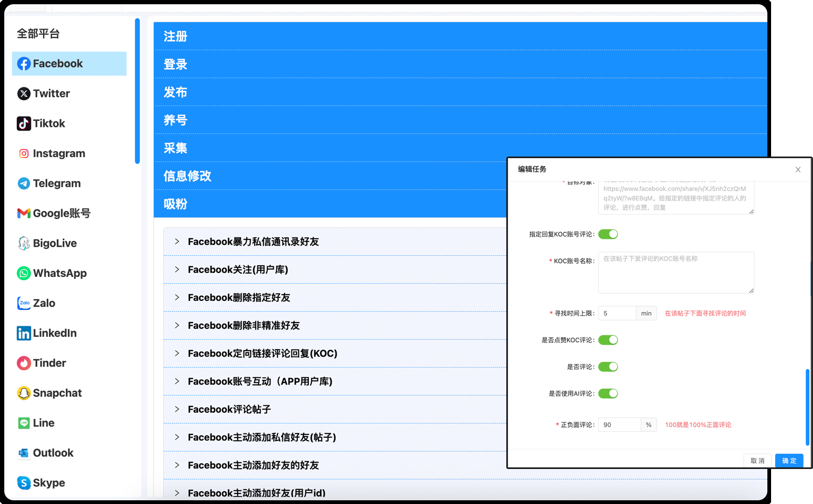Image resolution: width=813 pixels, height=504 pixels.
Task: Expand Facebook暴力私信通讯录好友 row
Action: 335,242
